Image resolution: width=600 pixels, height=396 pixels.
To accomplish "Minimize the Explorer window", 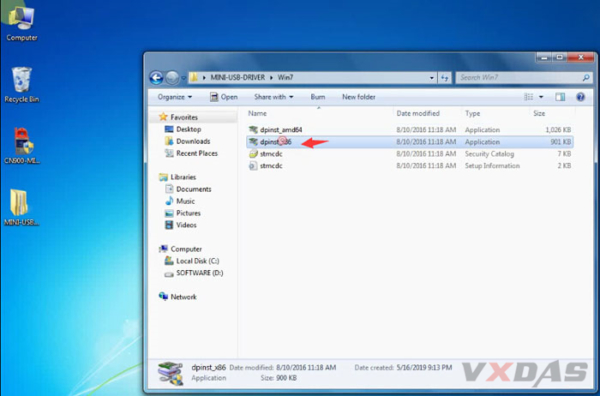I will click(544, 58).
